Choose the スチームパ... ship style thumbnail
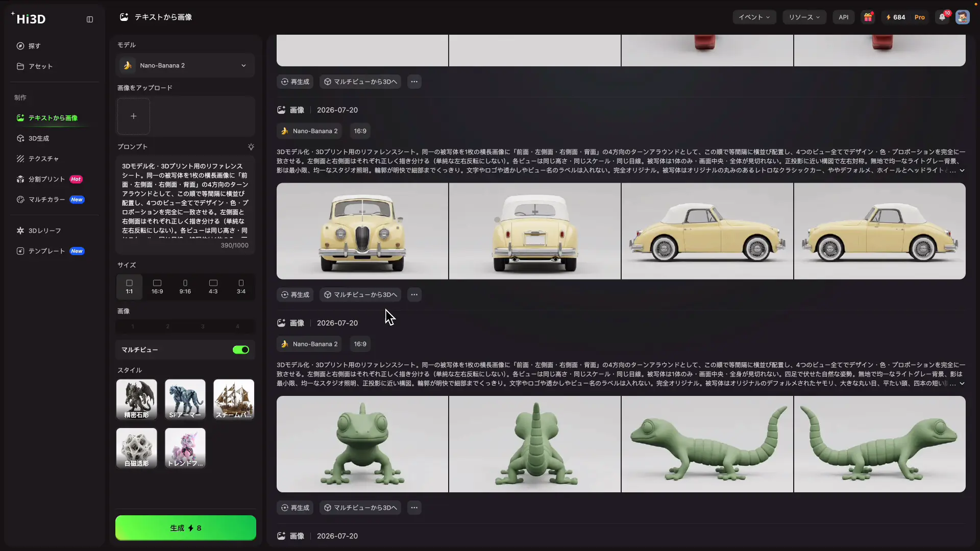Viewport: 980px width, 551px height. pos(234,399)
